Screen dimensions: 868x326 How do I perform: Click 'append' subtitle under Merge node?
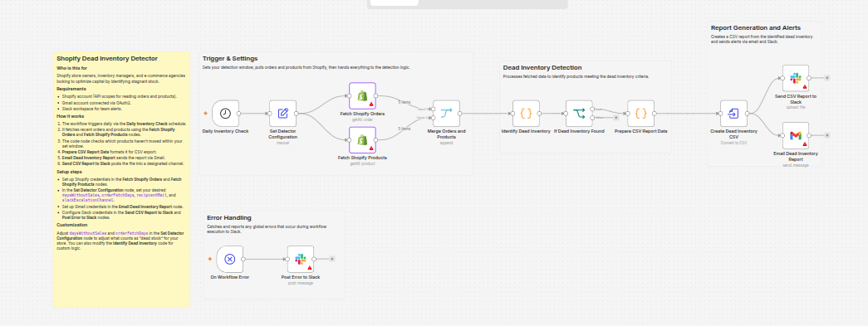(447, 143)
